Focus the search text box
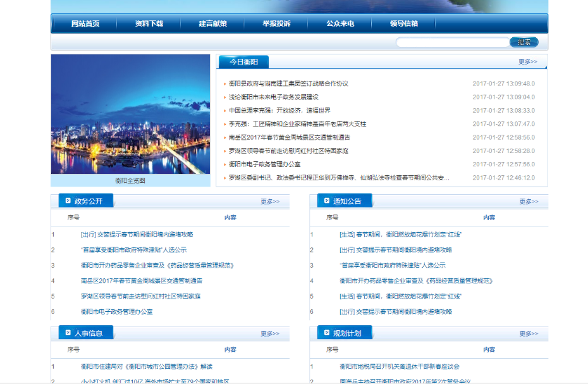This screenshot has height=384, width=588. [x=453, y=42]
